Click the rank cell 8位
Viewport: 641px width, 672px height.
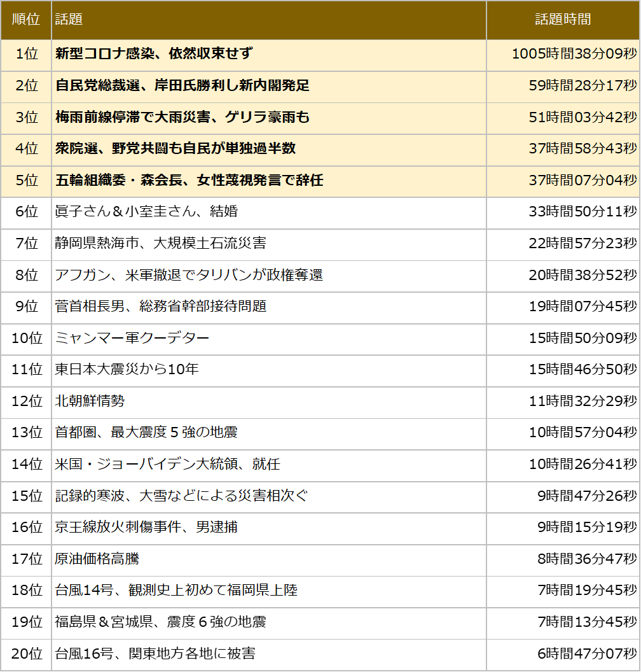click(x=27, y=275)
